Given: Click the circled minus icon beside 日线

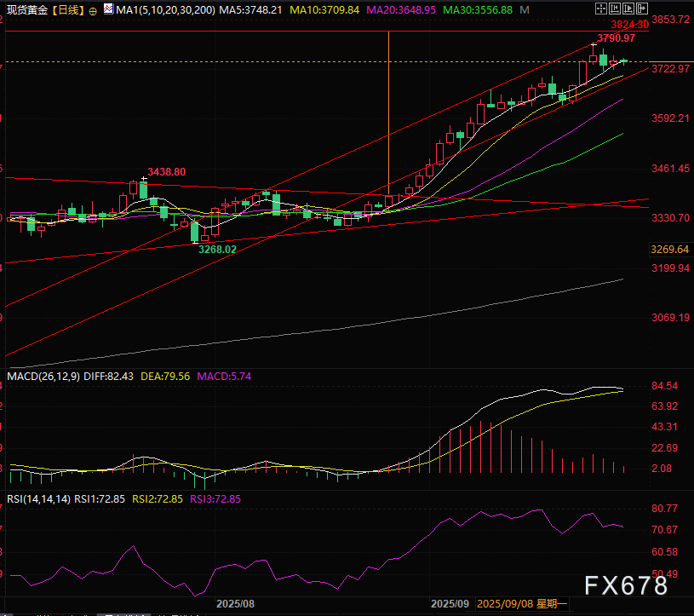Looking at the screenshot, I should click(93, 11).
